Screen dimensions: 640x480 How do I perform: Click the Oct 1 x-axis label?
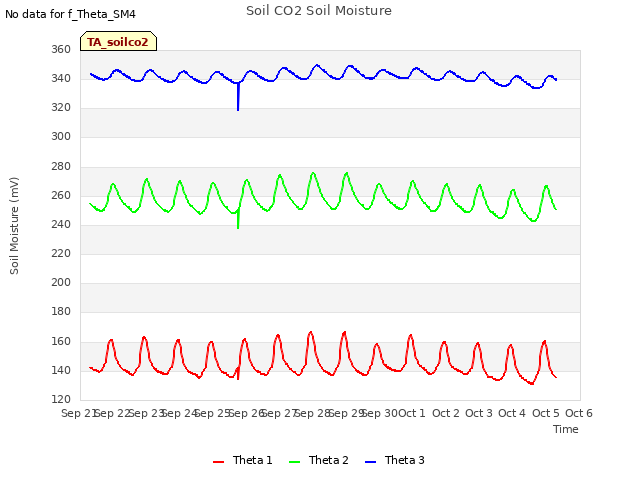[x=412, y=413]
